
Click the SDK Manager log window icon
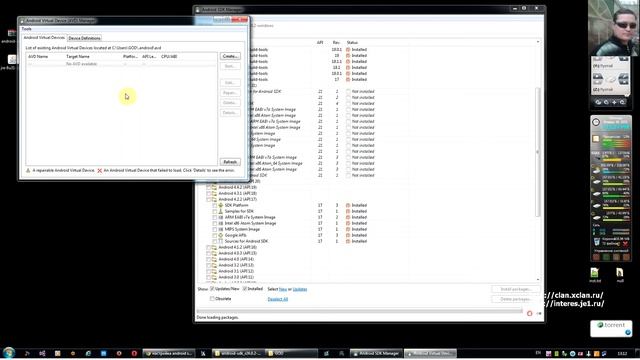539,313
